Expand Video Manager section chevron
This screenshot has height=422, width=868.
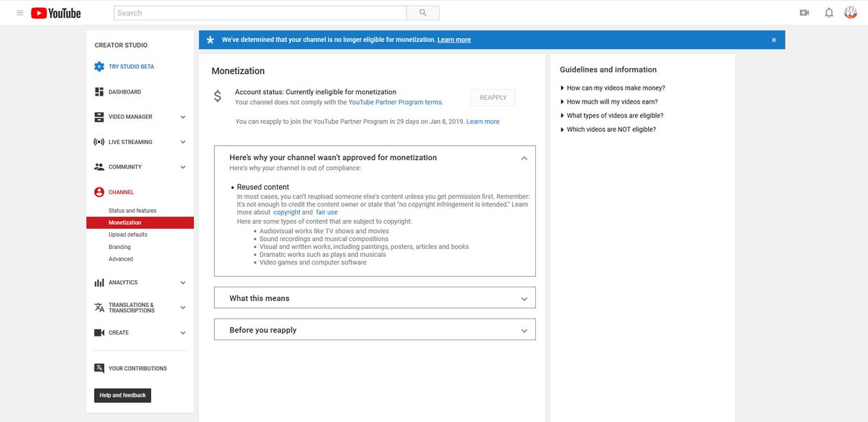pyautogui.click(x=183, y=117)
